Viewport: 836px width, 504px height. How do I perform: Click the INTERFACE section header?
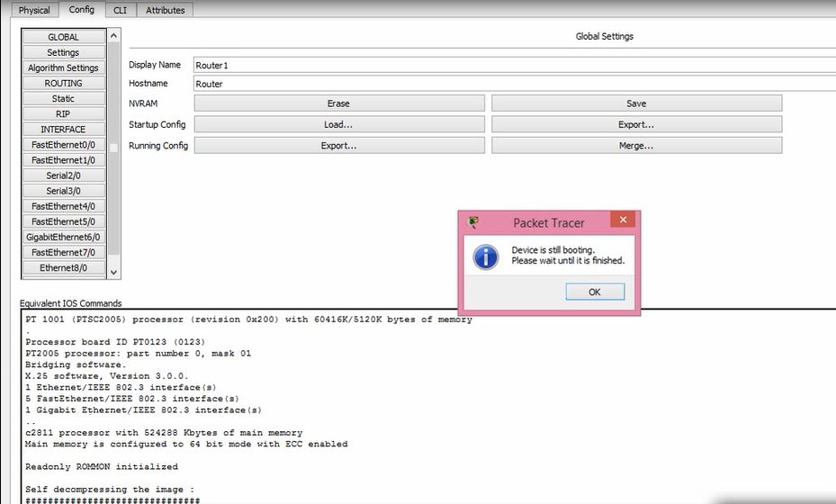pyautogui.click(x=64, y=130)
